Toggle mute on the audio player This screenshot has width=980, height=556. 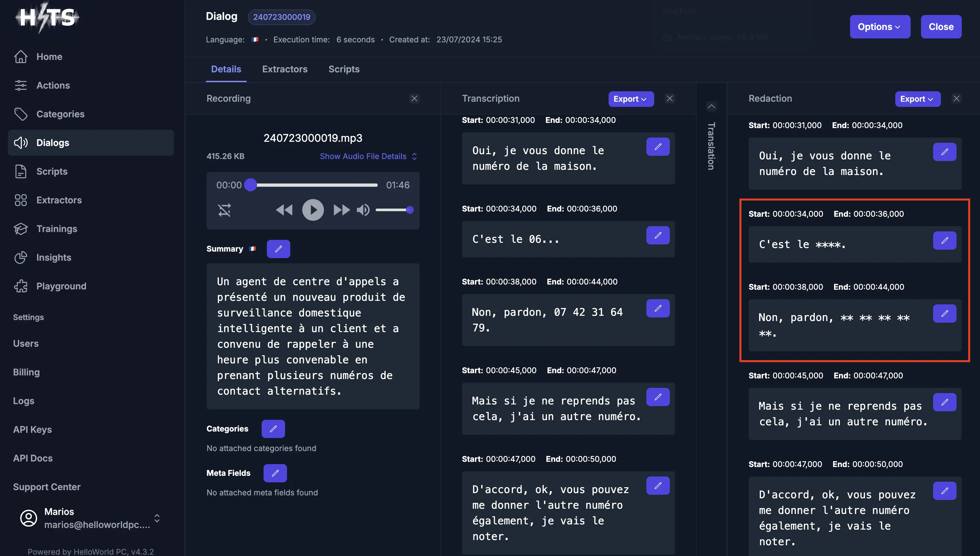coord(363,210)
